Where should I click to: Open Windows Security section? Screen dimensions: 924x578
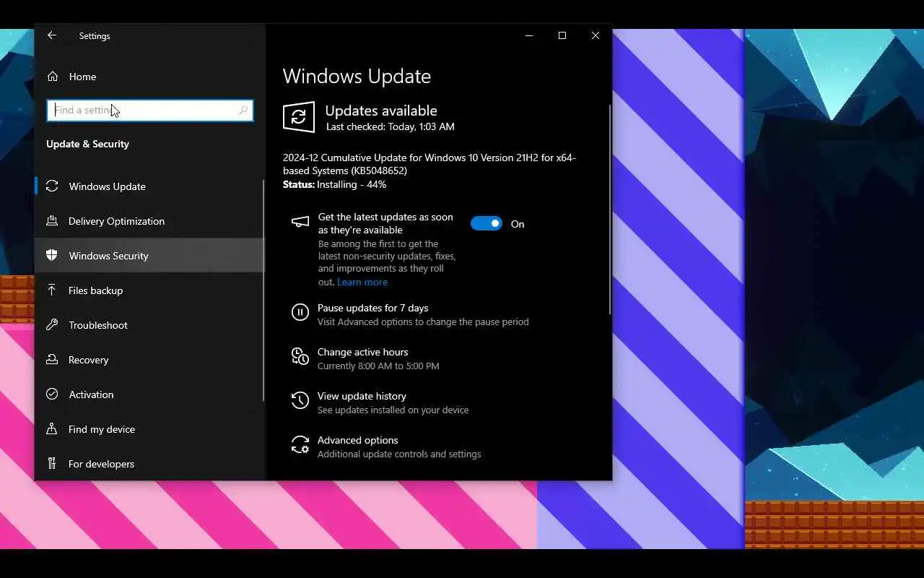pyautogui.click(x=149, y=256)
